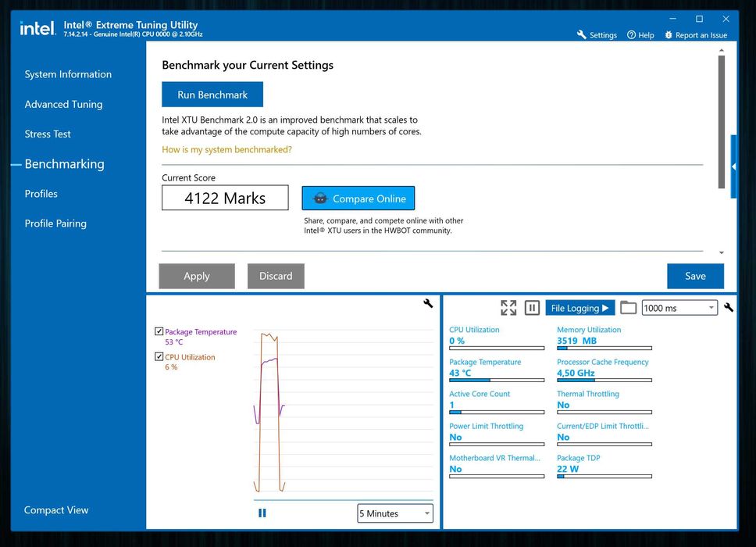Open graph panel wrench settings icon
The image size is (756, 547).
click(x=428, y=303)
